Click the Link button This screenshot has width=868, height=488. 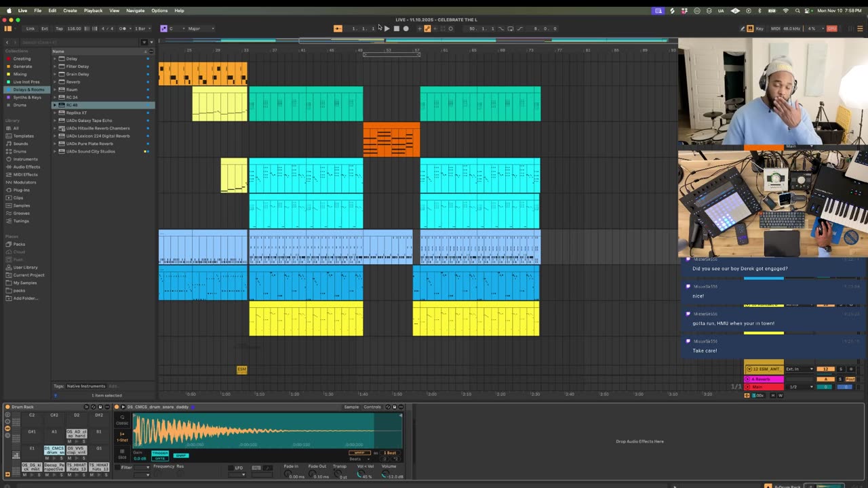point(31,28)
